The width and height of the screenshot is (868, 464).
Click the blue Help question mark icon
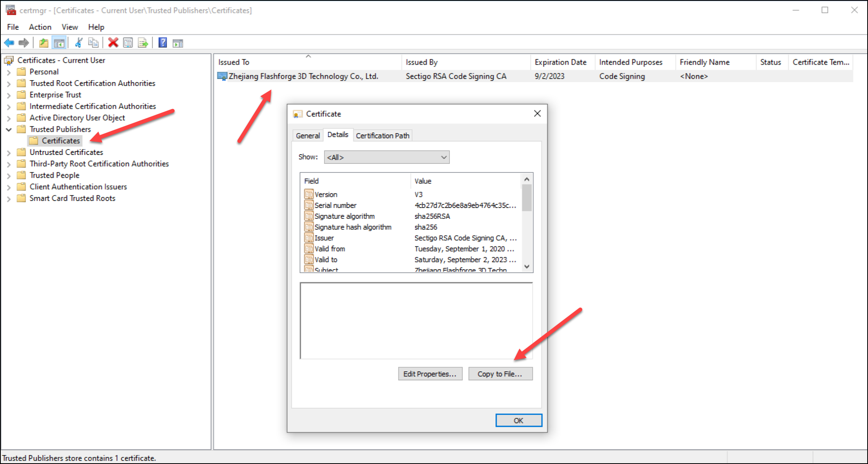click(163, 43)
